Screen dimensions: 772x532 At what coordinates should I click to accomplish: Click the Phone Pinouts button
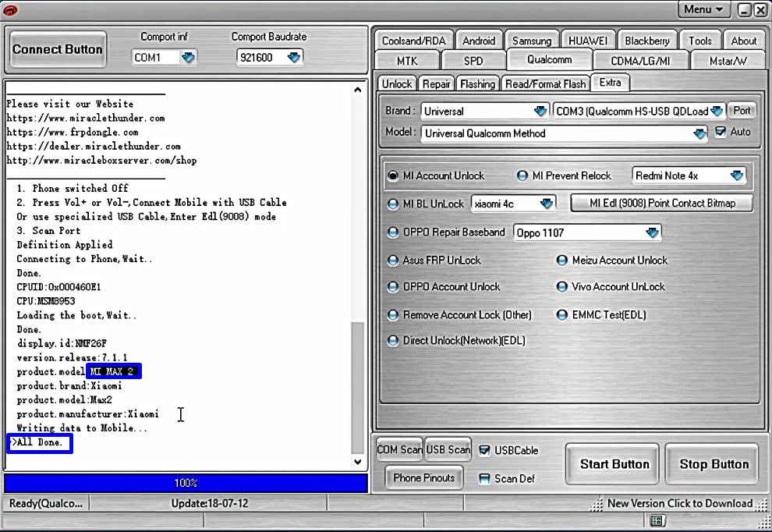point(424,477)
